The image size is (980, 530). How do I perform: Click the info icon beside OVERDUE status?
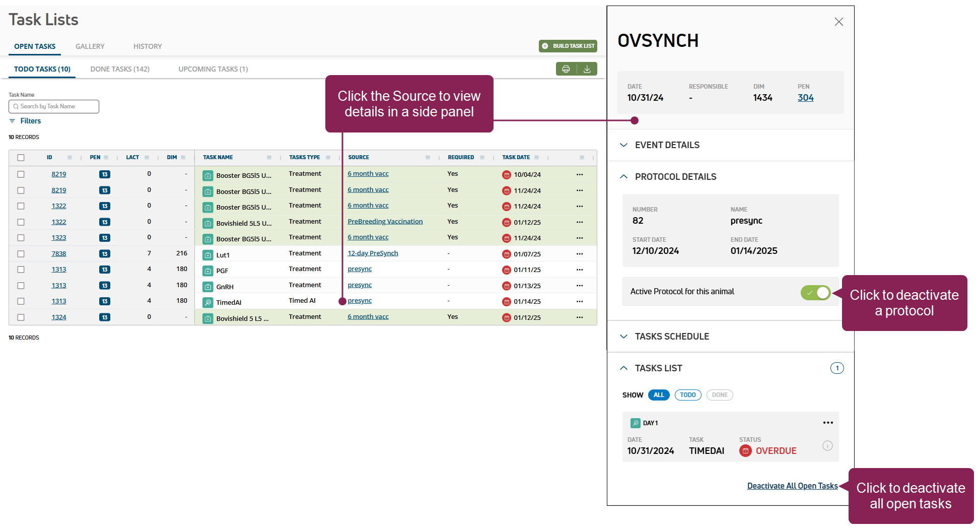(x=827, y=446)
